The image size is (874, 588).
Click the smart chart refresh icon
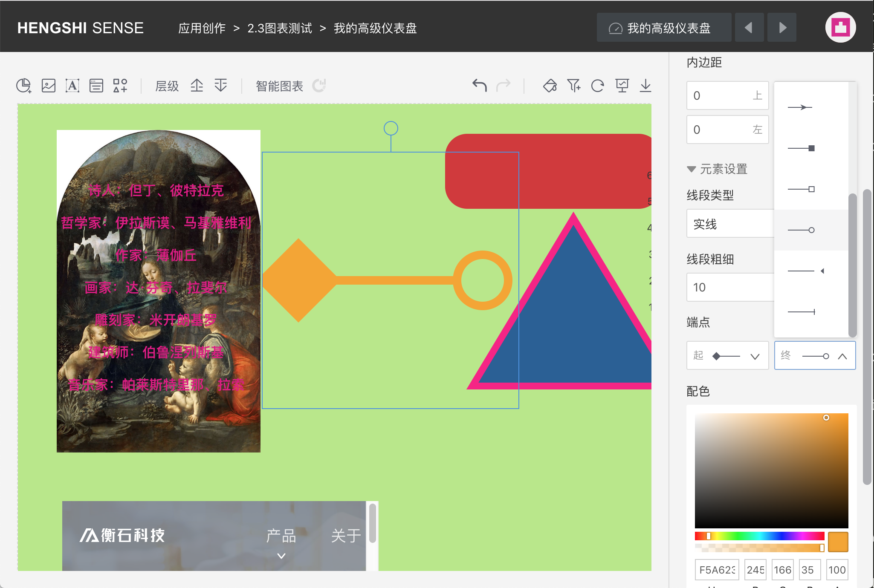click(x=319, y=86)
